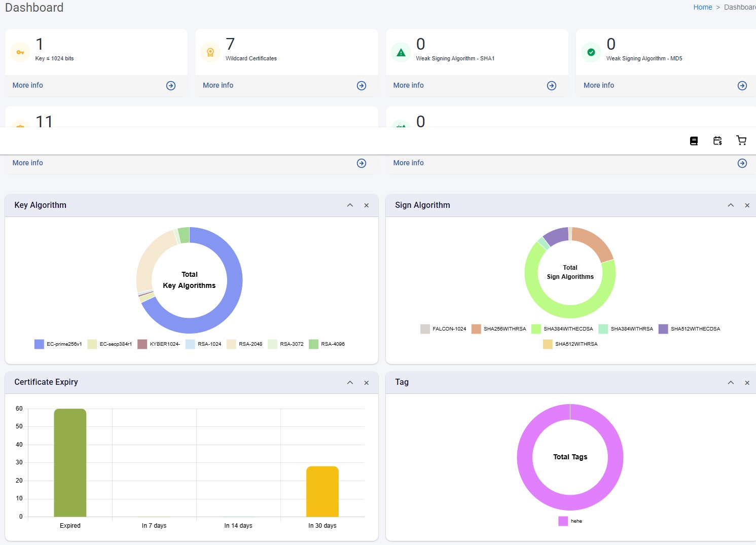Click More info under Weak Signing Algorithm MD5

pyautogui.click(x=599, y=85)
